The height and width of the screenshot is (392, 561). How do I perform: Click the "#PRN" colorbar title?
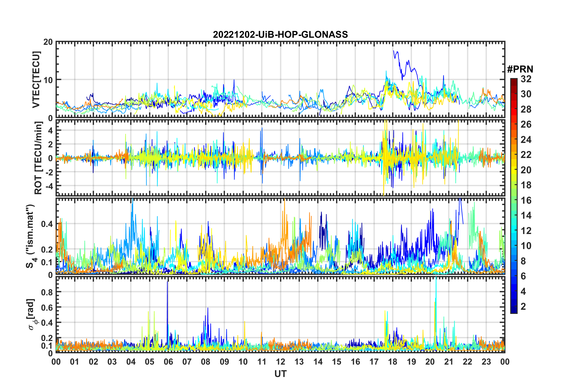point(520,69)
